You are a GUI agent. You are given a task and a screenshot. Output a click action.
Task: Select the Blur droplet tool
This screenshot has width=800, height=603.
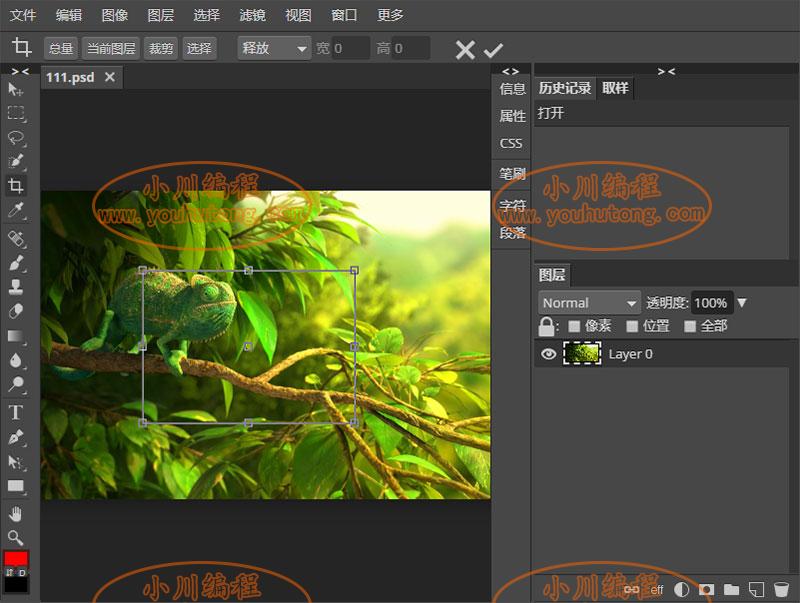point(15,360)
